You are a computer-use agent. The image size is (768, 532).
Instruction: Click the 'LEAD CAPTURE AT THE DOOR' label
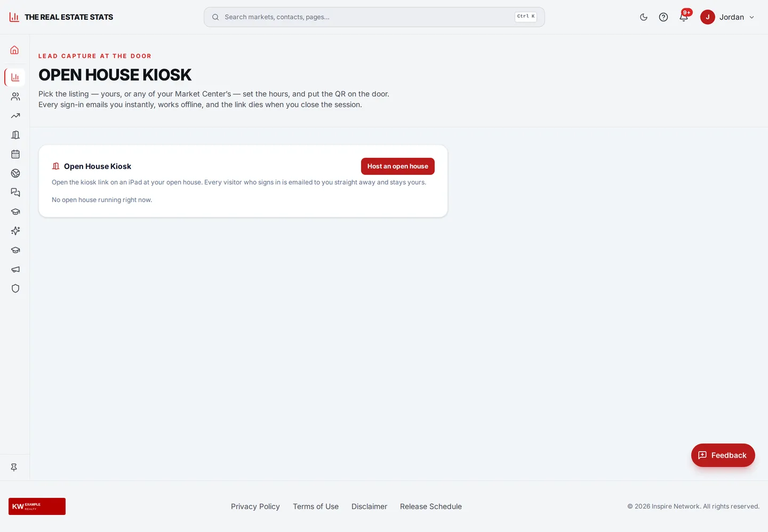(95, 56)
